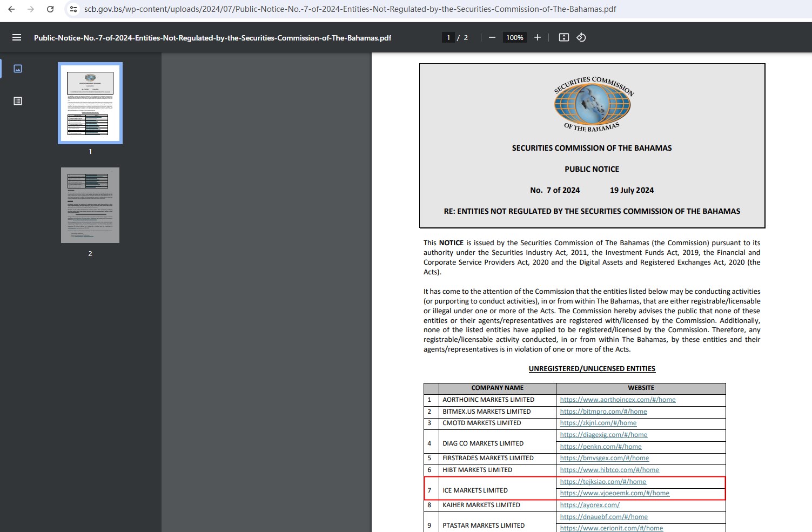The width and height of the screenshot is (812, 532).
Task: Jump to the page 2 thumbnail
Action: [90, 205]
